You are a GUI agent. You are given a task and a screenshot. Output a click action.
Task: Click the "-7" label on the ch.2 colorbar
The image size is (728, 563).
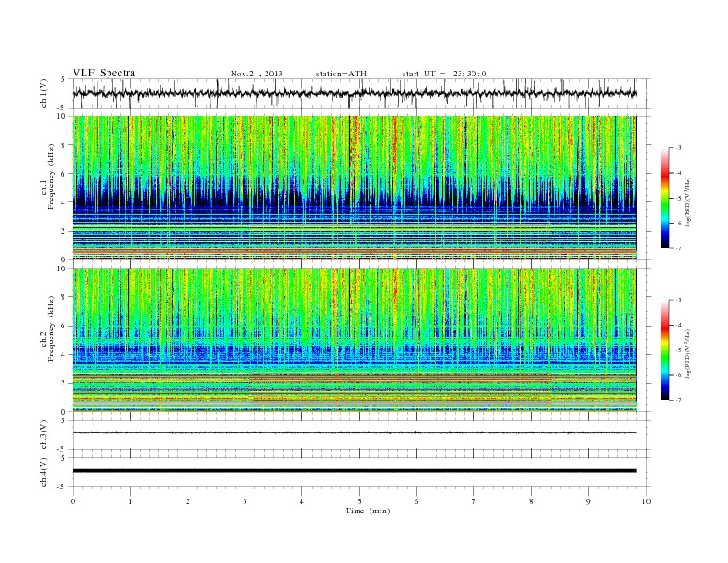tap(678, 400)
